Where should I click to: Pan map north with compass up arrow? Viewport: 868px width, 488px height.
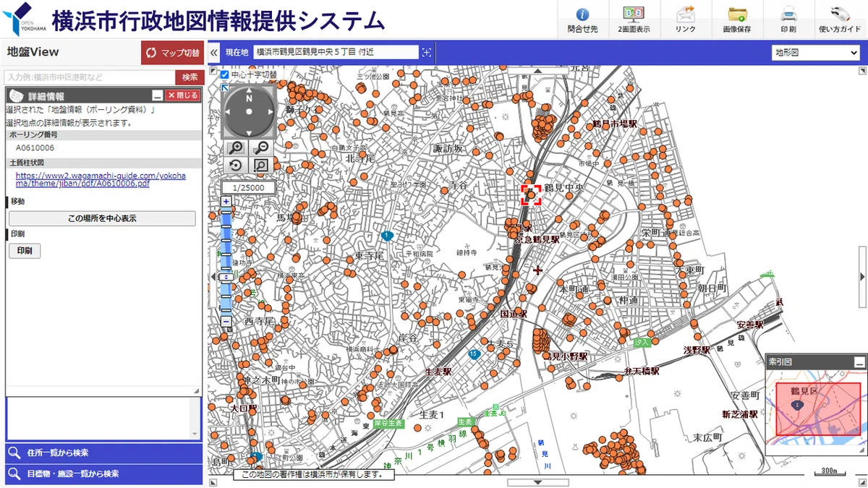pos(250,91)
